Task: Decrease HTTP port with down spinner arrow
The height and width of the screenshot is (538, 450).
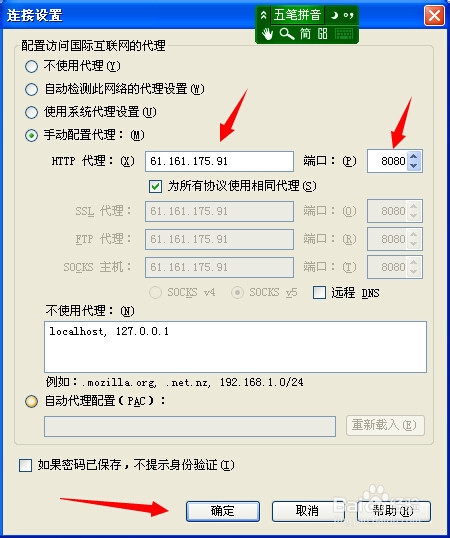Action: point(414,165)
